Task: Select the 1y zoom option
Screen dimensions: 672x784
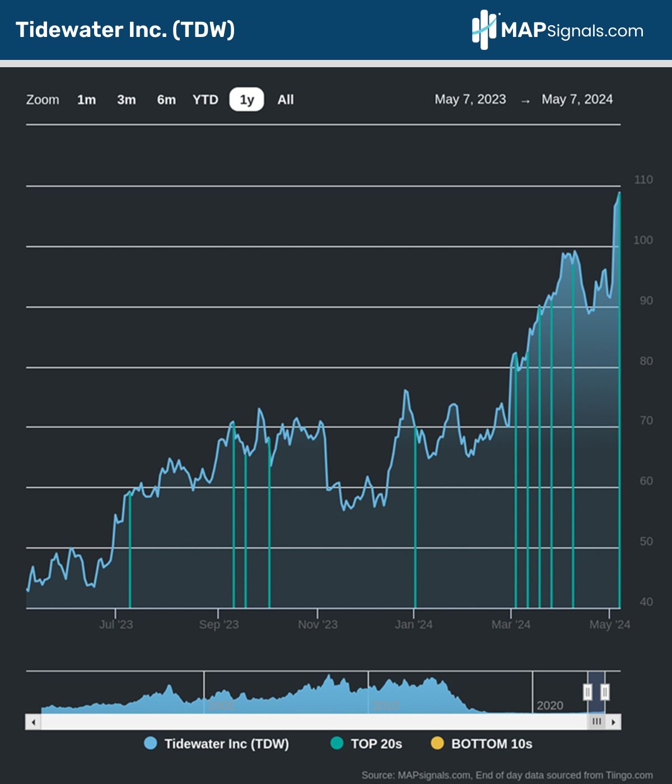Action: (x=247, y=100)
